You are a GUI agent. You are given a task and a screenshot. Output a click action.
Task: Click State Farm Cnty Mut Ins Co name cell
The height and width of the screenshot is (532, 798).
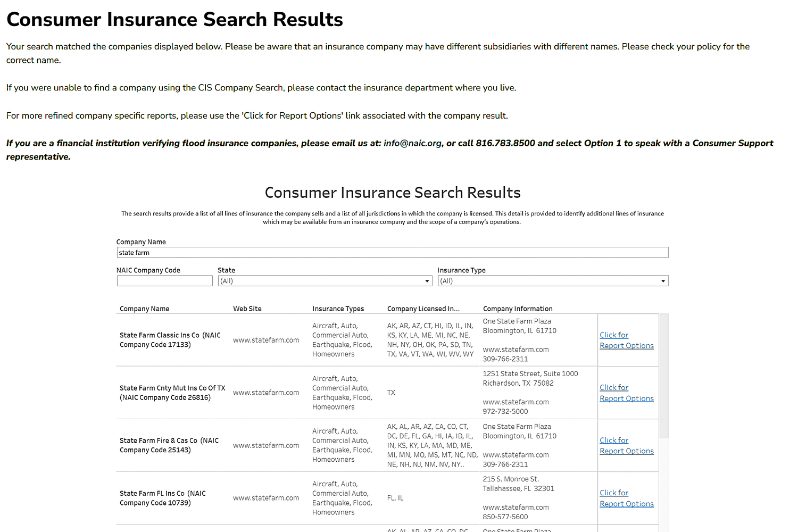pyautogui.click(x=172, y=393)
